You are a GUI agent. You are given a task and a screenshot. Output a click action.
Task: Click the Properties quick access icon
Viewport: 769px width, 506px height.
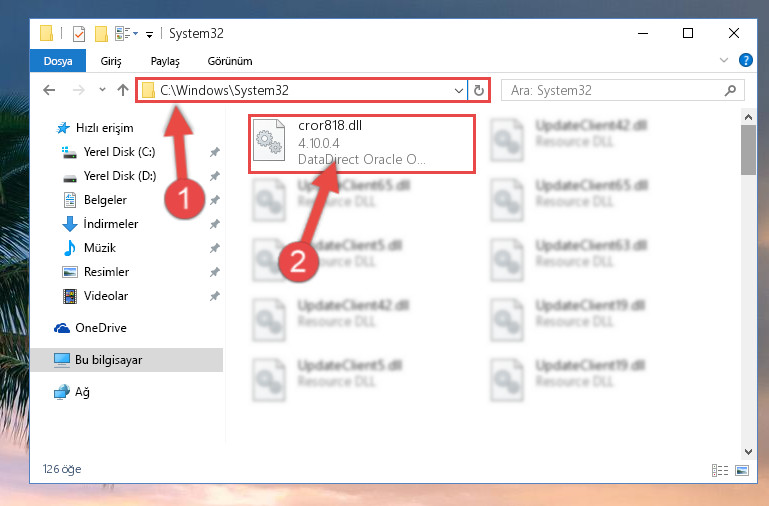click(x=78, y=34)
